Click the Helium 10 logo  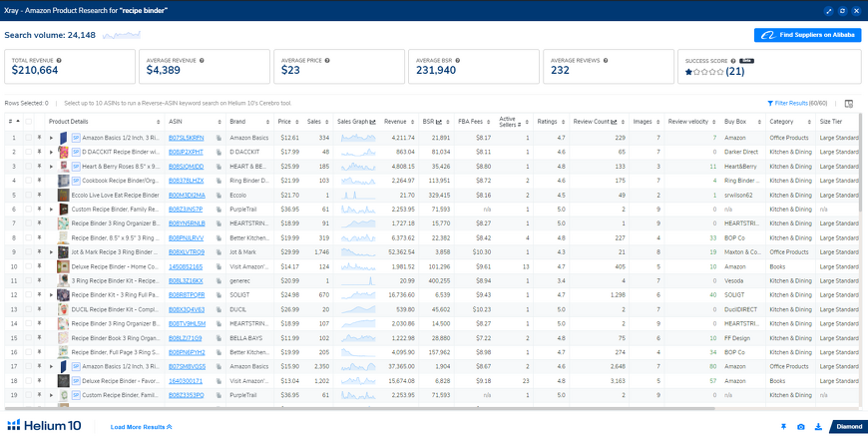pos(44,426)
